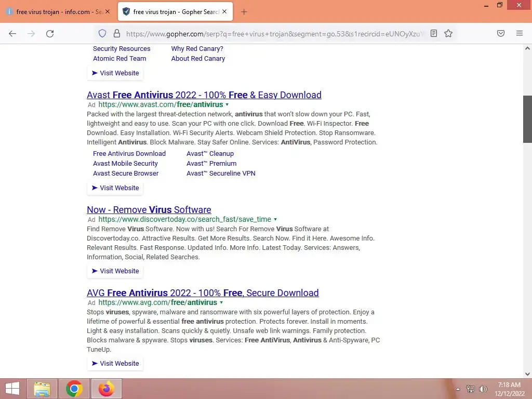The image size is (532, 399).
Task: Click Visit Website under Avast ad
Action: coord(115,188)
